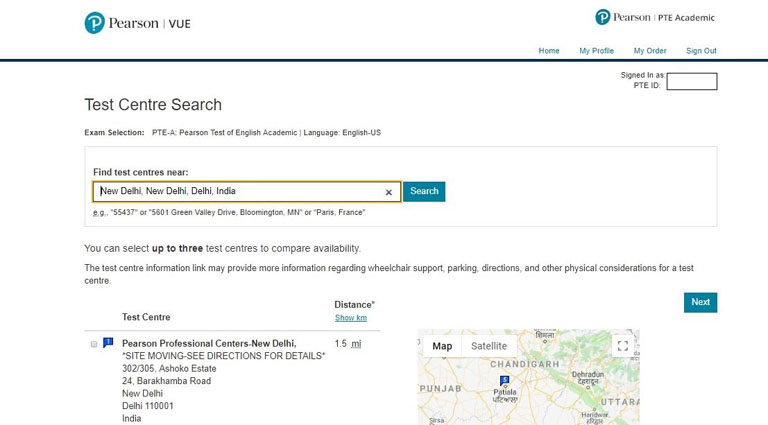Click the Search button
768x425 pixels.
coord(424,191)
